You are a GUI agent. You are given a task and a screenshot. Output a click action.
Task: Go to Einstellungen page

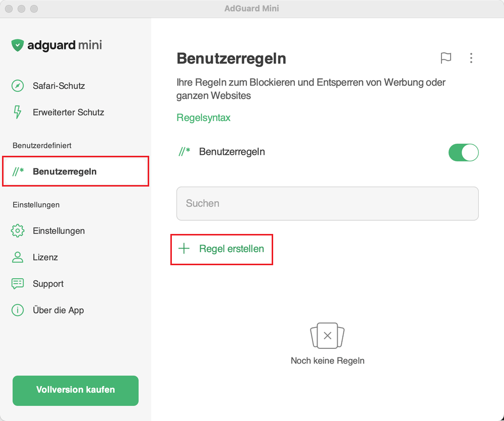coord(76,230)
